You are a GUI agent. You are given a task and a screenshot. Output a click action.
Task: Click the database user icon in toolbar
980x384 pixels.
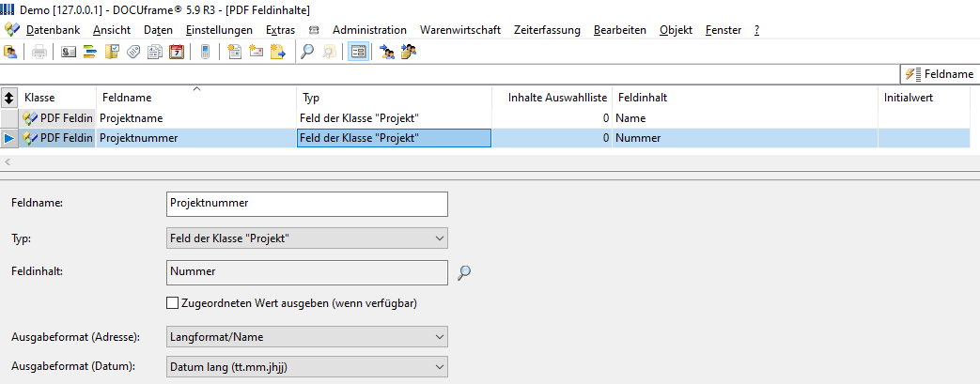coord(10,52)
